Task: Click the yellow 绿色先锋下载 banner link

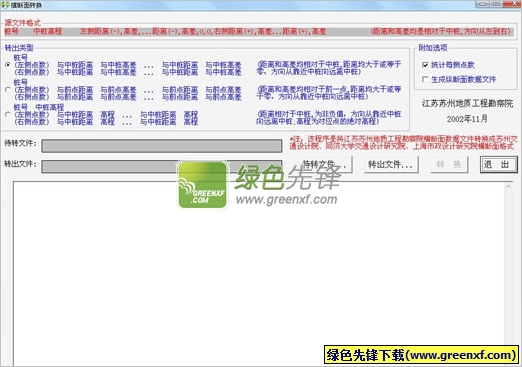Action: [x=421, y=355]
